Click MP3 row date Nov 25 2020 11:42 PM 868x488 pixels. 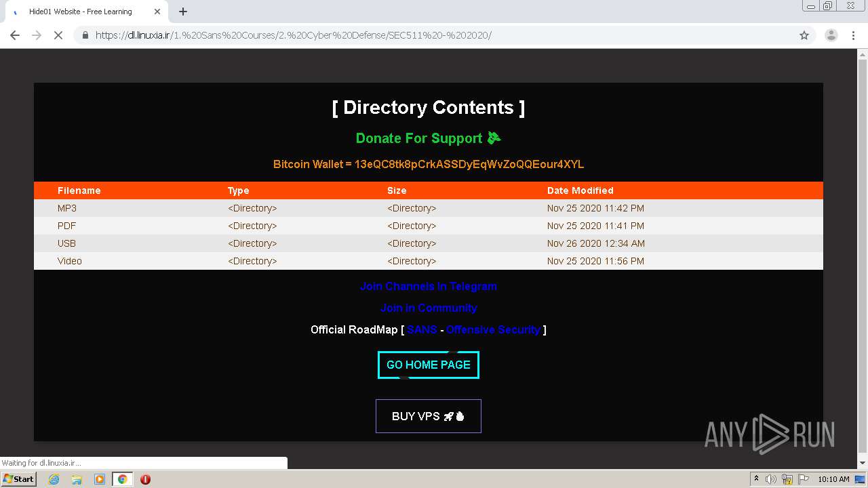coord(595,208)
